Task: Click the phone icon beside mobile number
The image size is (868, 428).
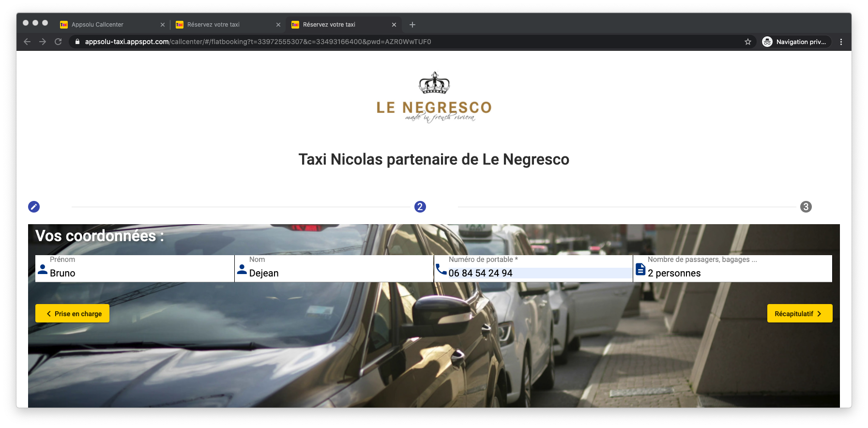Action: tap(441, 269)
